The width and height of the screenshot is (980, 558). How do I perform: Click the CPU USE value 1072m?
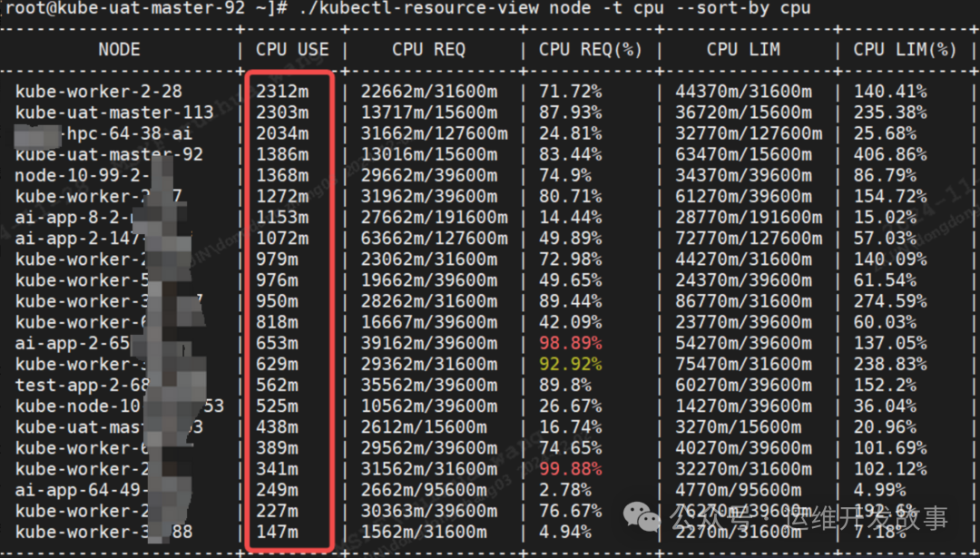(282, 239)
